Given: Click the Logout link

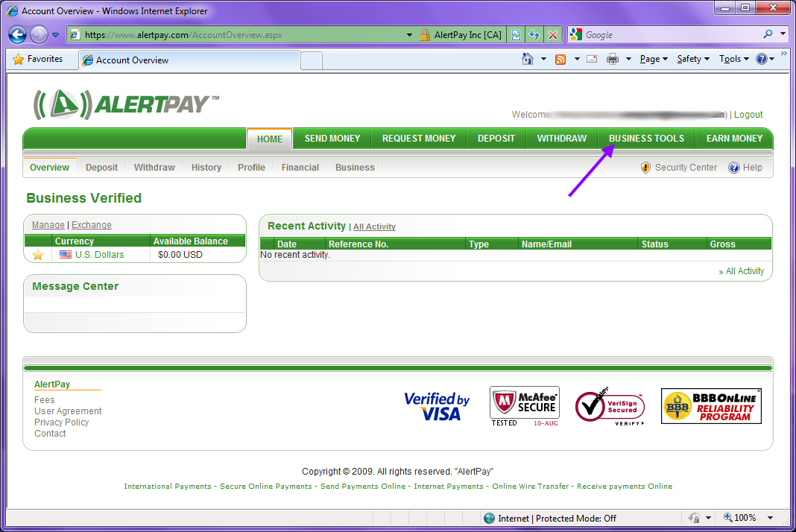Looking at the screenshot, I should pyautogui.click(x=748, y=115).
